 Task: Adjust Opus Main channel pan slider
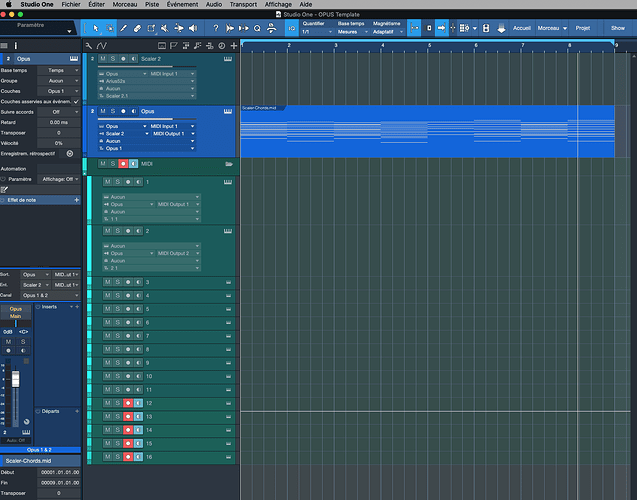pyautogui.click(x=15, y=324)
